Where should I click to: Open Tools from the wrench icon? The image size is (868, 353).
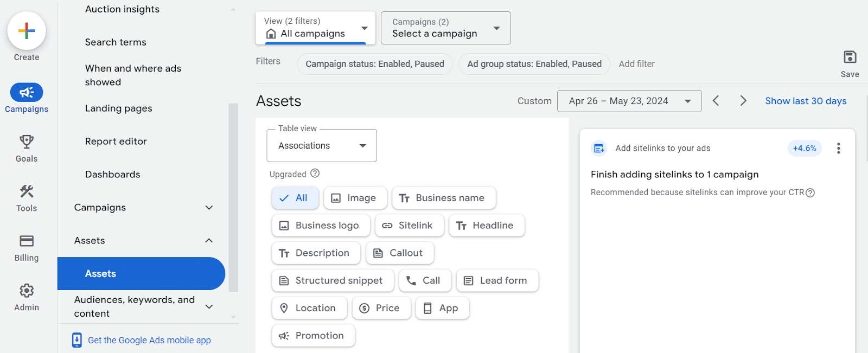coord(26,191)
